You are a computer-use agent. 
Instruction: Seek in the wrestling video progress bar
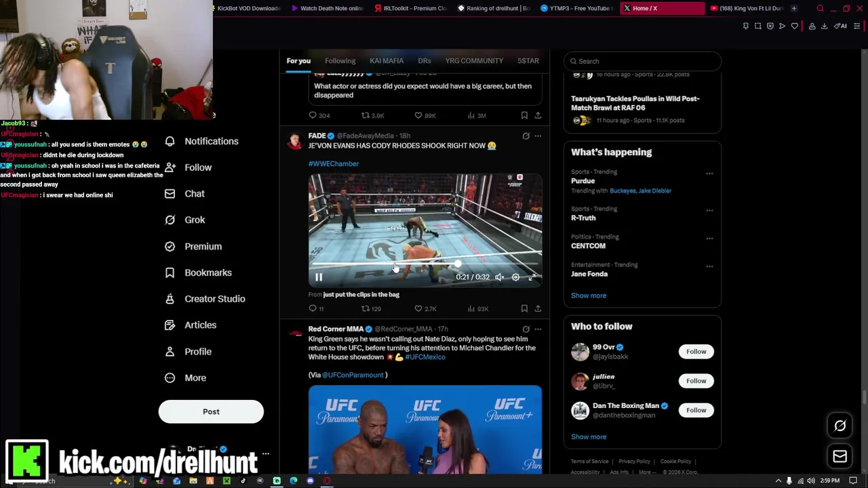tap(425, 264)
